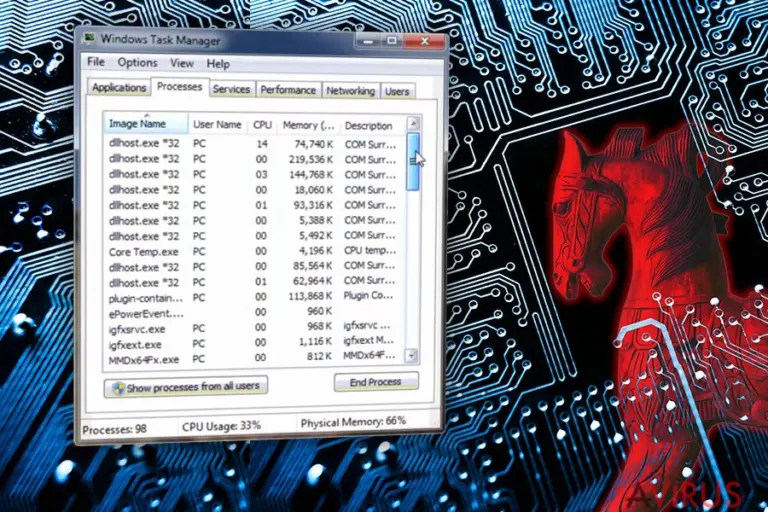Image resolution: width=768 pixels, height=512 pixels.
Task: Click the 1,116 K memory cell
Action: tap(315, 341)
